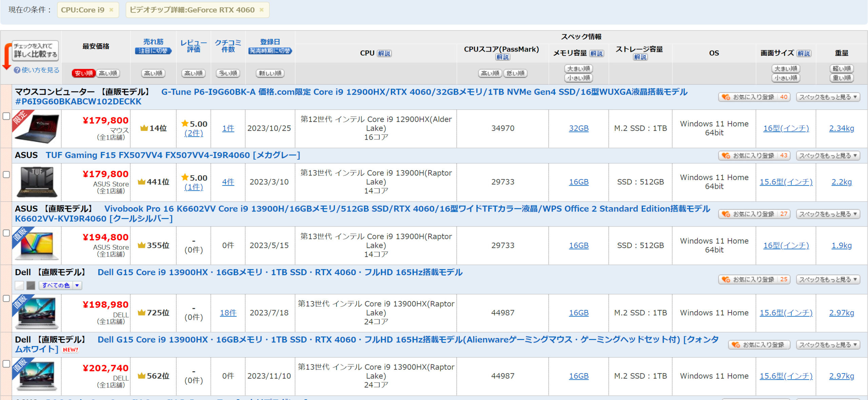Open すべての色 color dropdown
The width and height of the screenshot is (868, 400).
click(60, 285)
